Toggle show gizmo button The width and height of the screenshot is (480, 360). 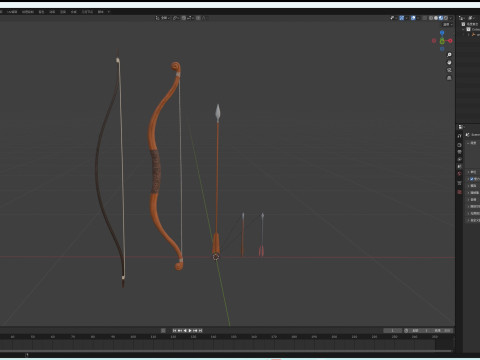(402, 18)
